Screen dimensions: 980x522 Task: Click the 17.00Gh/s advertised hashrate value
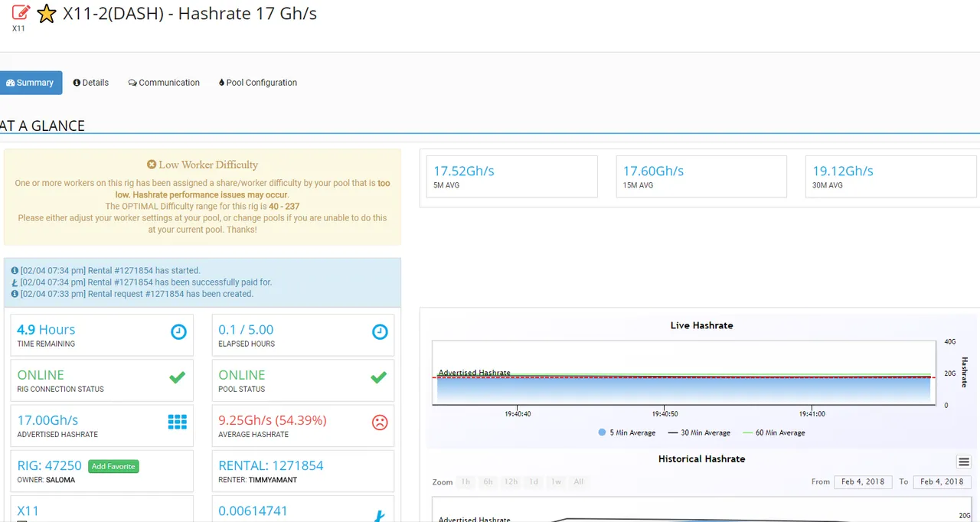[x=47, y=419]
